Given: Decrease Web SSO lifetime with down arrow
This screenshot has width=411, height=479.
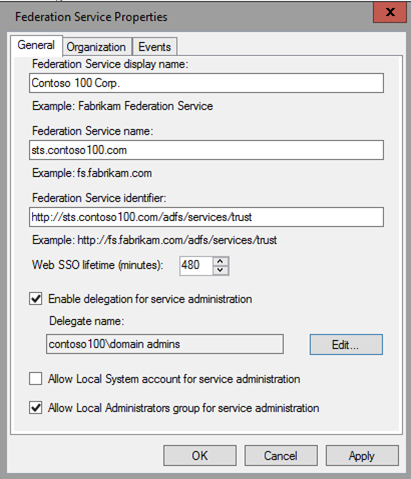Looking at the screenshot, I should [x=220, y=270].
